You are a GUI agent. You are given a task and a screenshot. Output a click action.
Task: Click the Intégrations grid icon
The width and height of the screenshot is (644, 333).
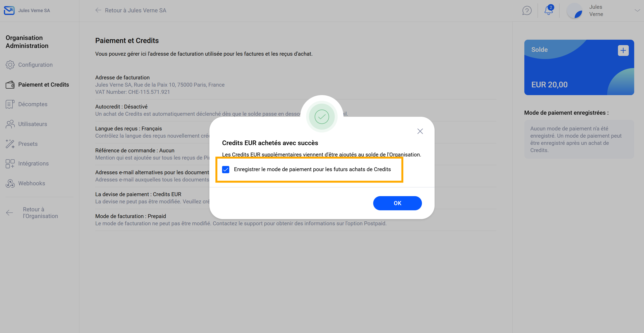point(10,163)
